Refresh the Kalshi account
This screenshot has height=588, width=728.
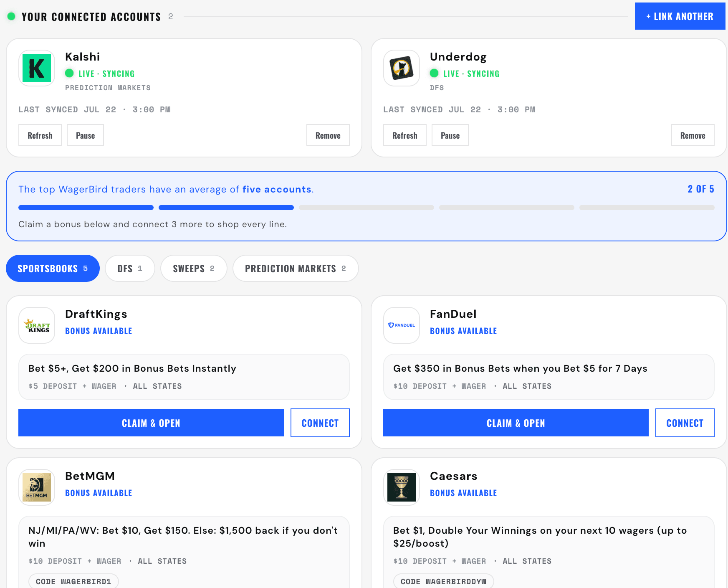pos(40,135)
